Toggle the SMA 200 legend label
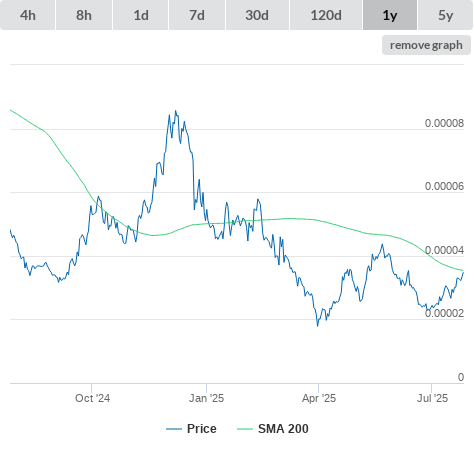Screen dimensions: 474x455 click(283, 429)
